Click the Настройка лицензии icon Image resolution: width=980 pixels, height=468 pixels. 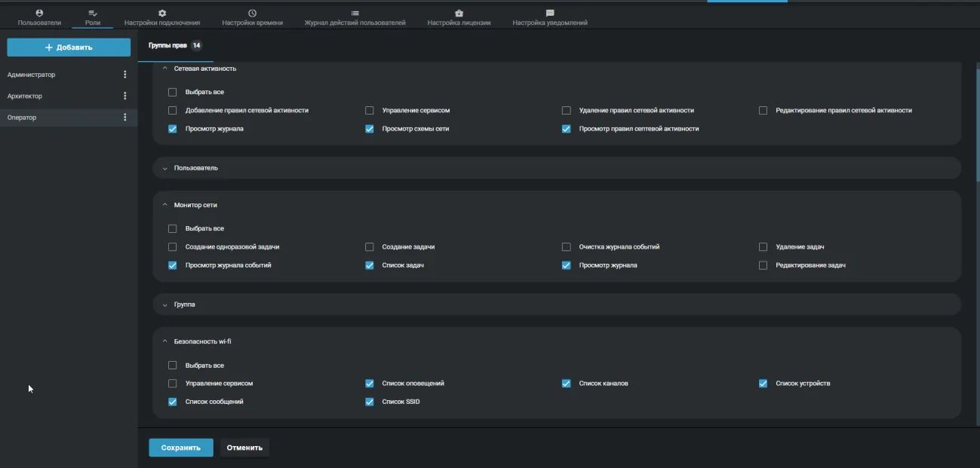[x=459, y=14]
